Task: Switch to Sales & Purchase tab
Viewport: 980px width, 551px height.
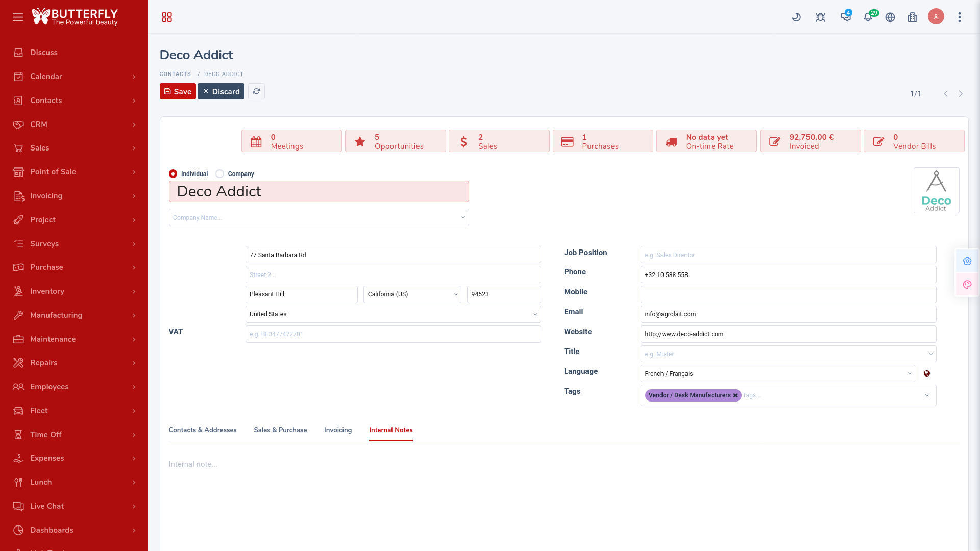Action: [x=280, y=430]
